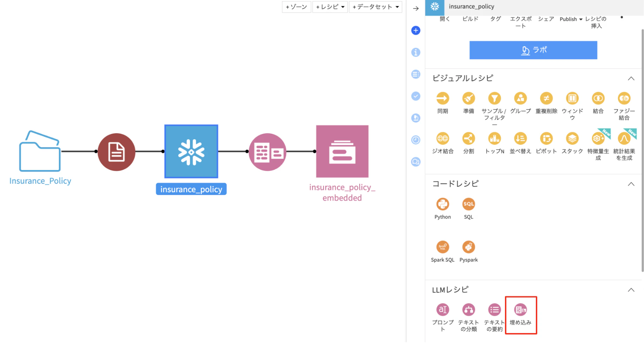
Task: Select the Group (グループ) recipe icon
Action: coord(520,98)
